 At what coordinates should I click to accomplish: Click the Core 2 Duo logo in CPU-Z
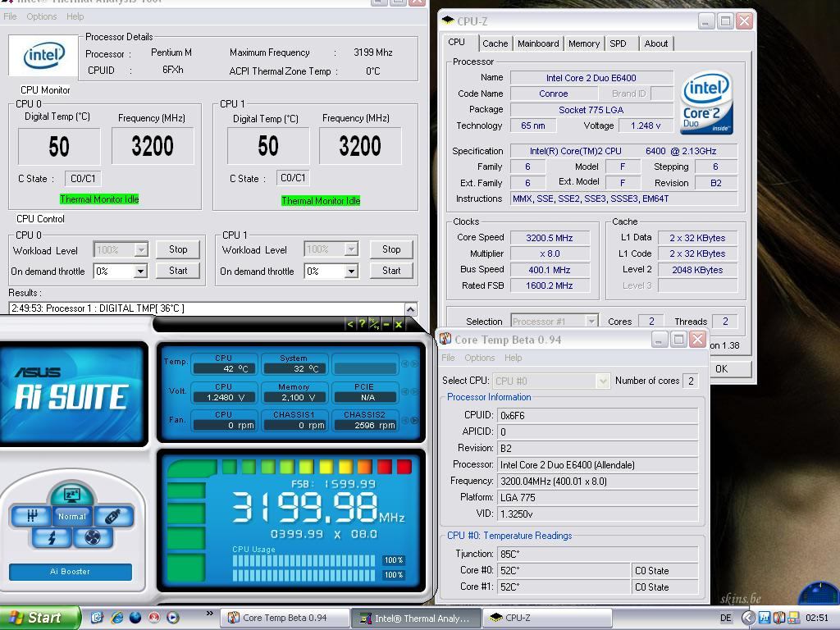[x=706, y=103]
